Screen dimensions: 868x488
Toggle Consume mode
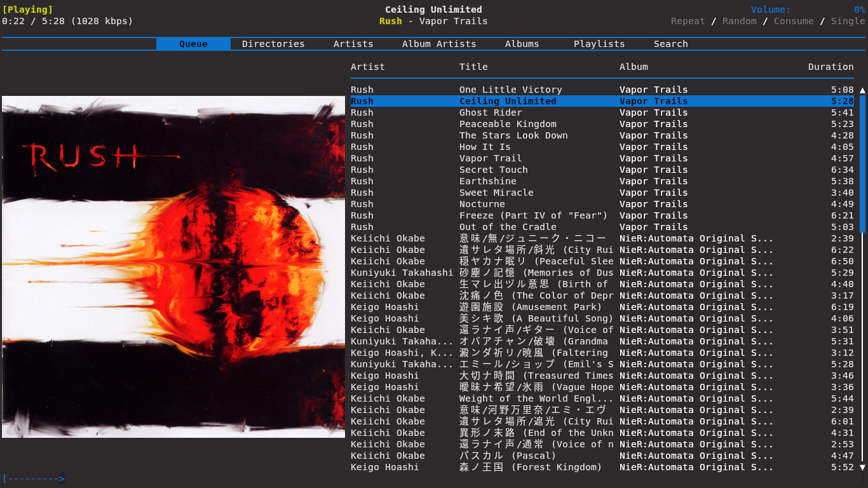(x=794, y=21)
